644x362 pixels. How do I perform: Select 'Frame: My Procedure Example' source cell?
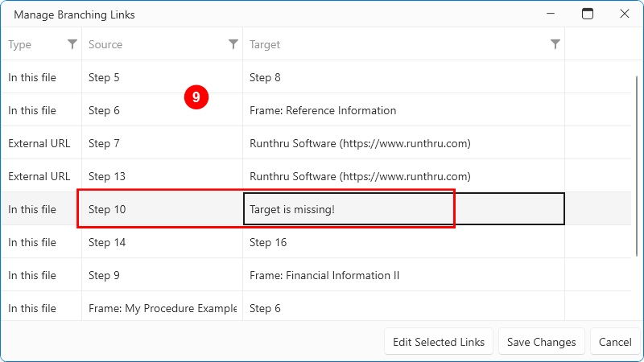click(x=161, y=308)
